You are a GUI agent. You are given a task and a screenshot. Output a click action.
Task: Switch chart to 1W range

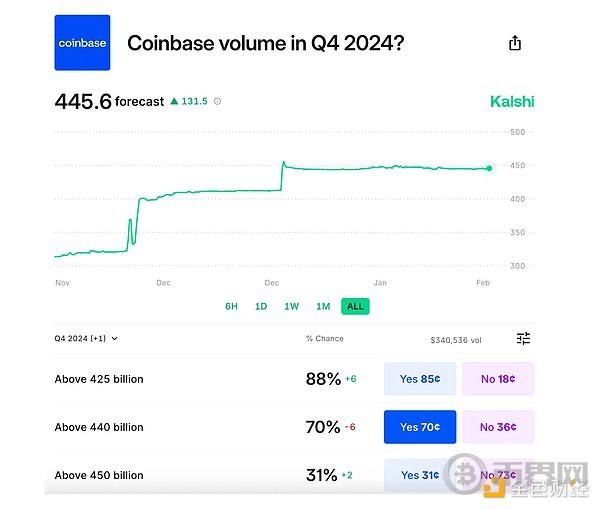pyautogui.click(x=292, y=306)
